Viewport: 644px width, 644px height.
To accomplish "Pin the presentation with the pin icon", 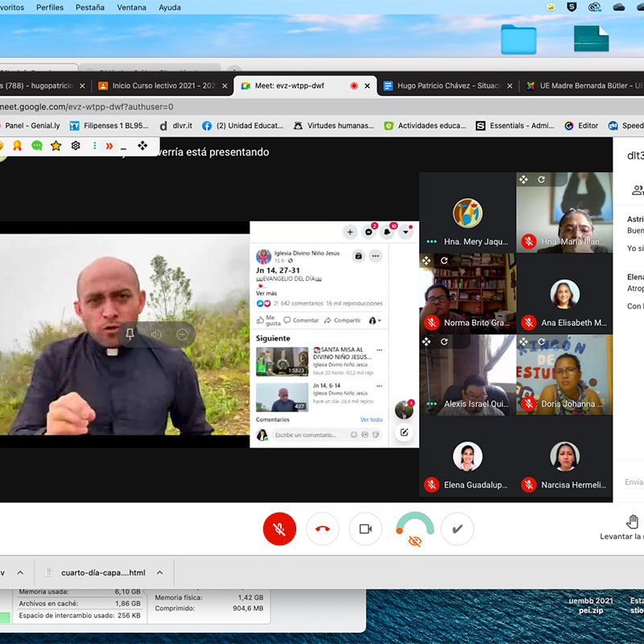I will click(130, 334).
